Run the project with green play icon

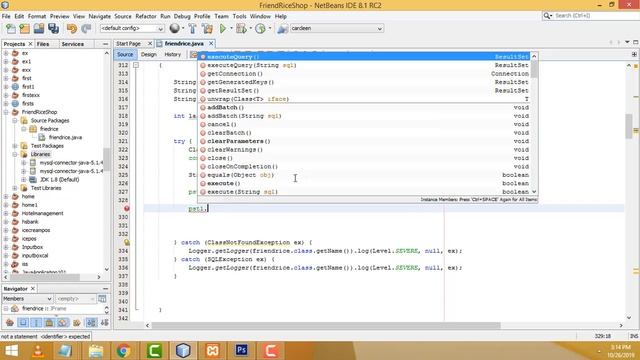223,29
